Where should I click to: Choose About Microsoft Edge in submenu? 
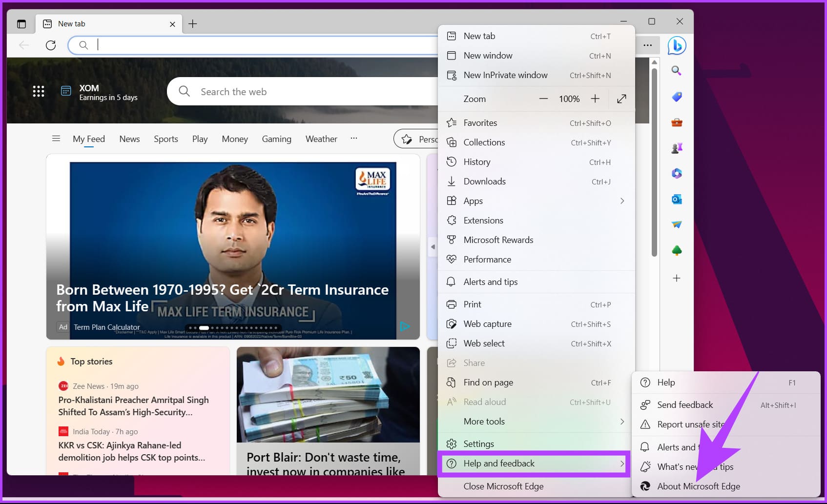[725, 486]
